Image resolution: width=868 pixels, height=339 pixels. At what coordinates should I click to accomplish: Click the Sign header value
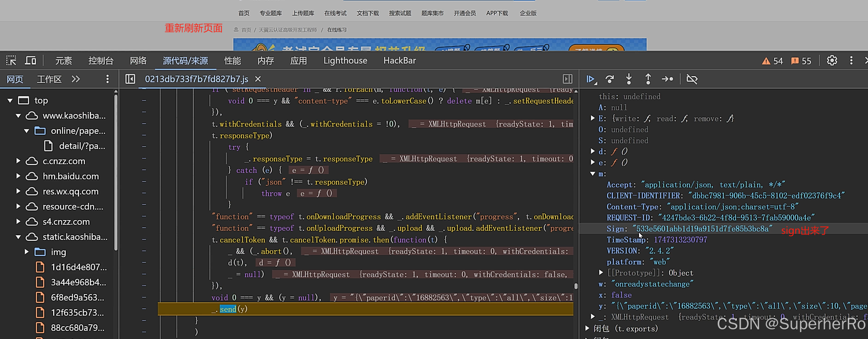click(x=702, y=229)
